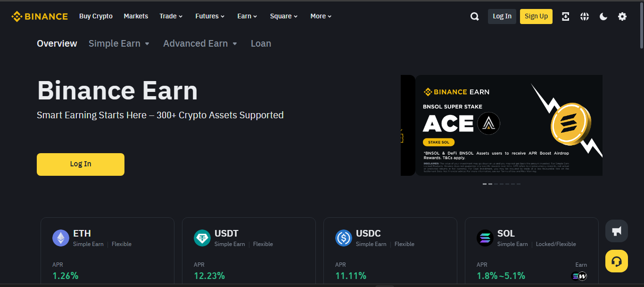Click the yellow Sign Up button
This screenshot has height=287, width=644.
536,16
